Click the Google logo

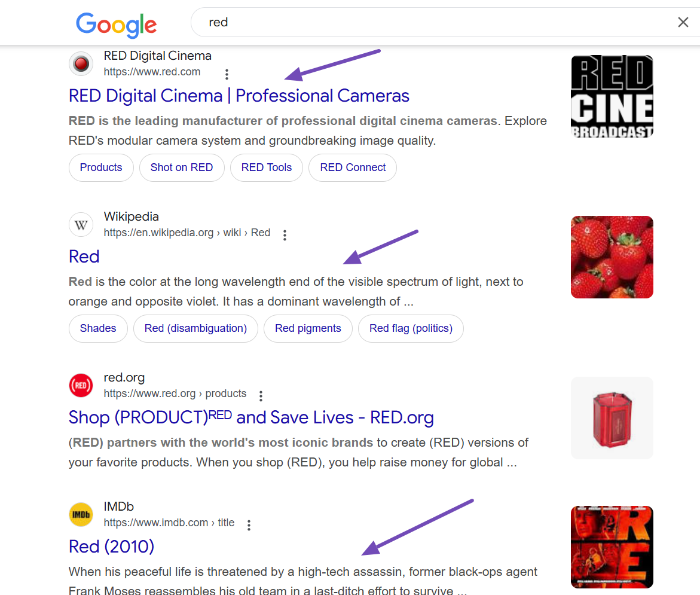pos(116,24)
